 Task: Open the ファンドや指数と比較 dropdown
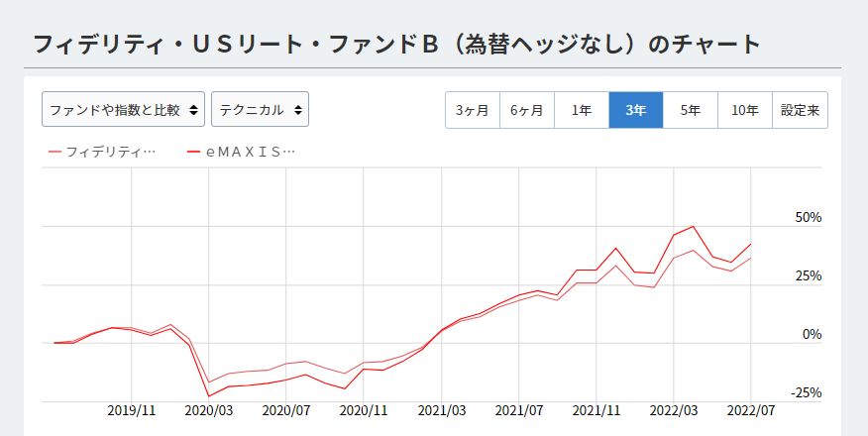point(123,110)
